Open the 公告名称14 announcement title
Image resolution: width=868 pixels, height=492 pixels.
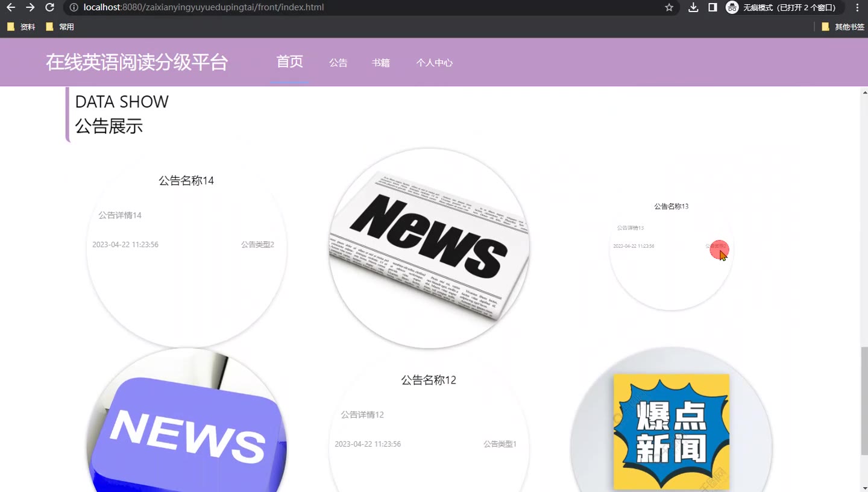point(186,180)
